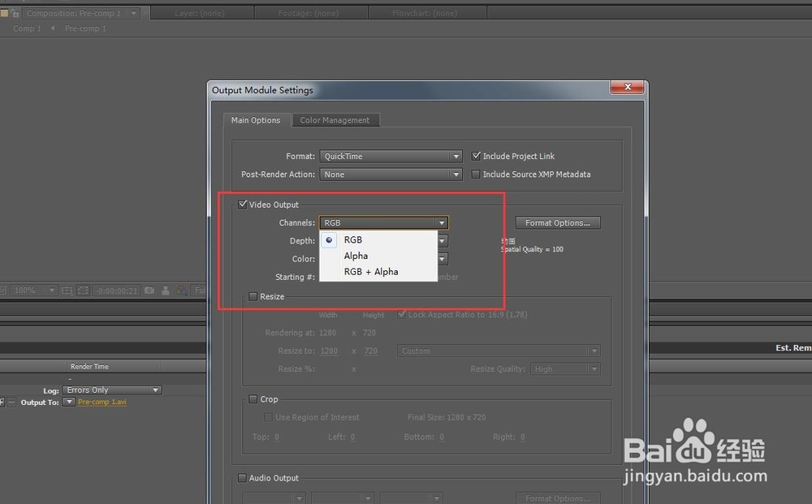Image resolution: width=812 pixels, height=504 pixels.
Task: Open the Log dropdown showing Errors Only
Action: [x=112, y=390]
